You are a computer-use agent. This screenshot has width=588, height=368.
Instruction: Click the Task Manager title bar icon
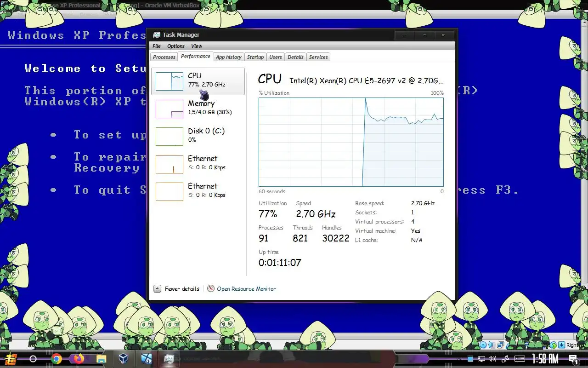(157, 35)
